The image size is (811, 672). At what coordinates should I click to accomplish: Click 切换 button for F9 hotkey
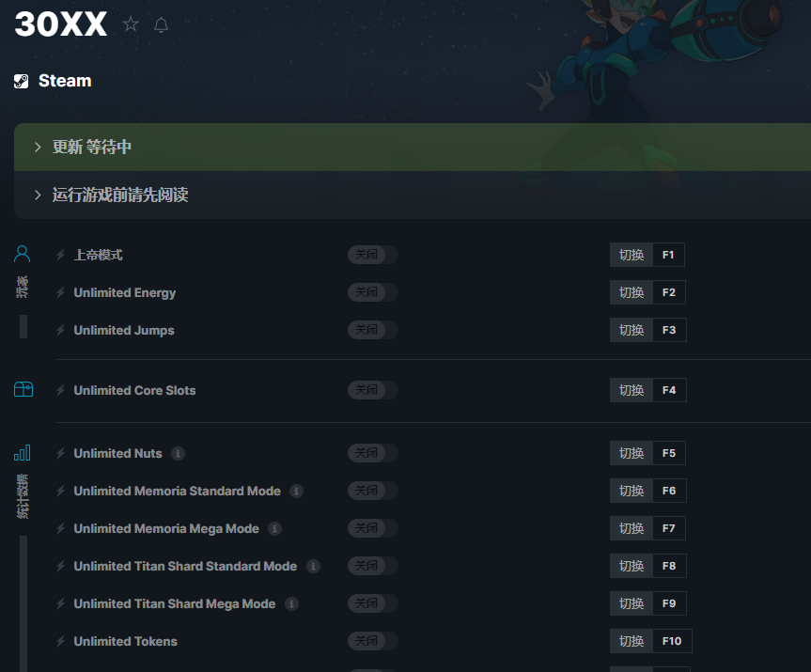click(x=632, y=603)
